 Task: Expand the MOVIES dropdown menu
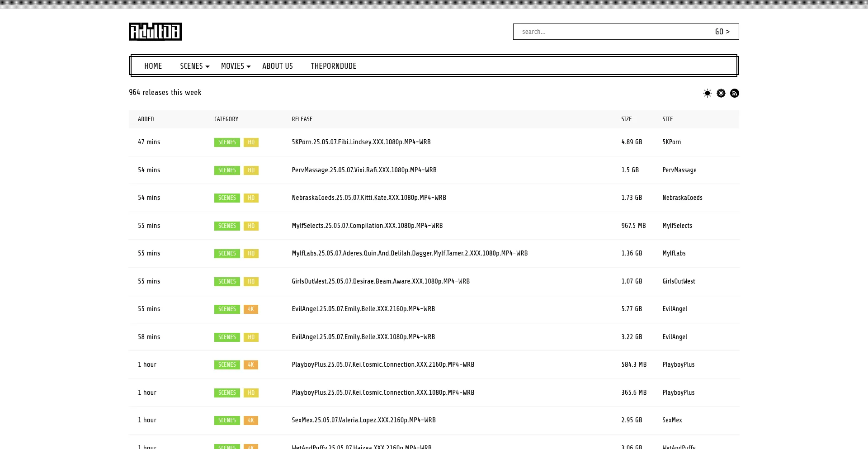[x=236, y=66]
